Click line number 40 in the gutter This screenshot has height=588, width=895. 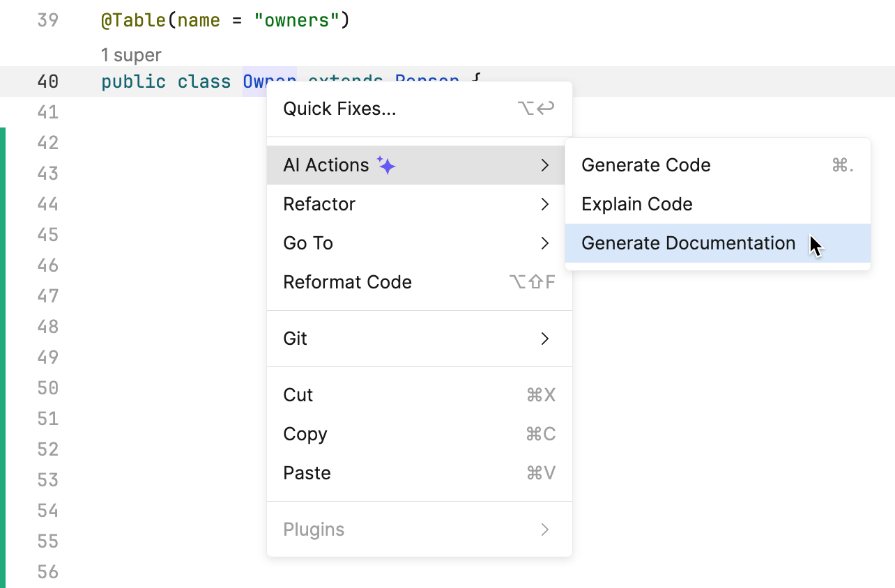[48, 82]
